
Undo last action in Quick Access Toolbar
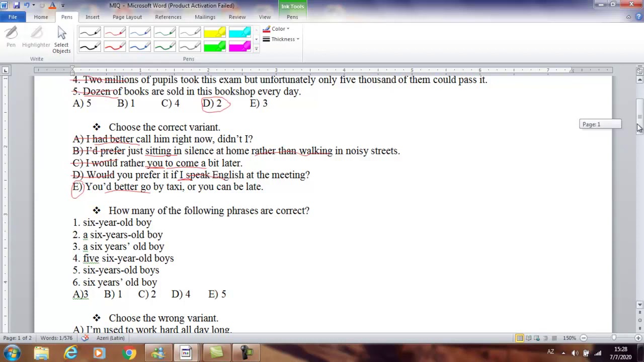pyautogui.click(x=26, y=6)
